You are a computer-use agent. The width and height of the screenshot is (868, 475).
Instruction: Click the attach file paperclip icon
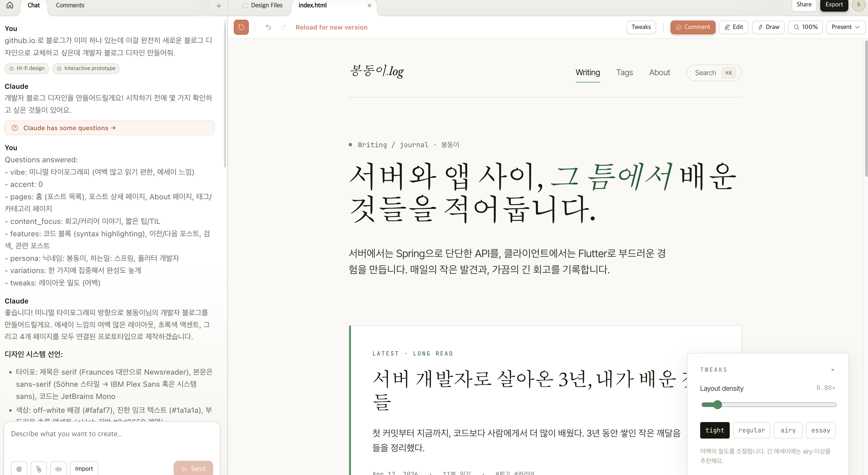tap(39, 469)
